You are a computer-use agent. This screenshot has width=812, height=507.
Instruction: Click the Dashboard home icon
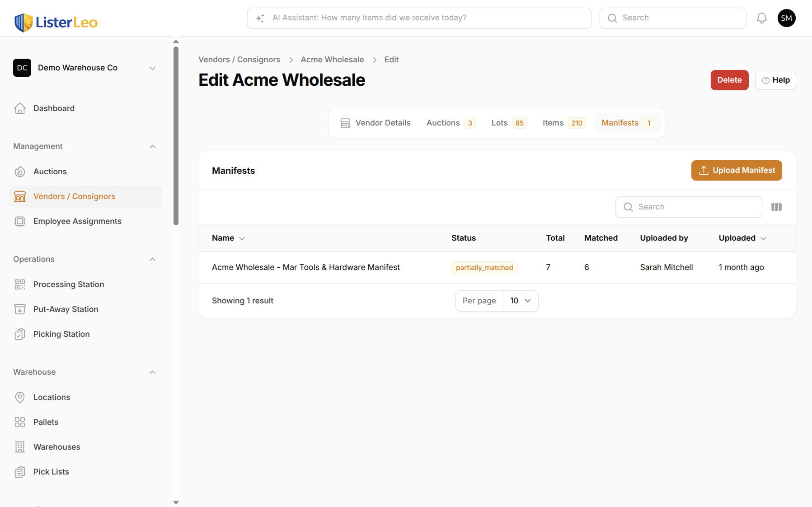20,108
